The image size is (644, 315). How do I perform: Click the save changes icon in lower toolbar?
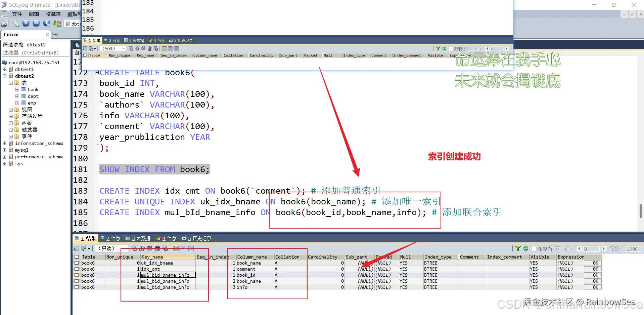(150, 248)
